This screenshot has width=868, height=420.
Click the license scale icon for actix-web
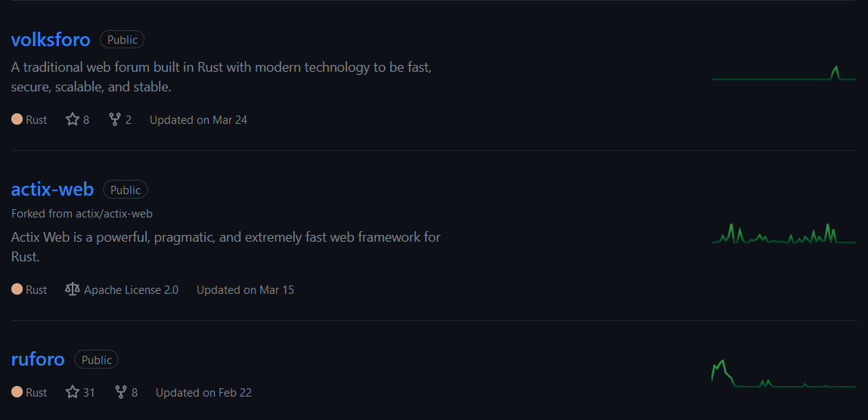coord(73,289)
